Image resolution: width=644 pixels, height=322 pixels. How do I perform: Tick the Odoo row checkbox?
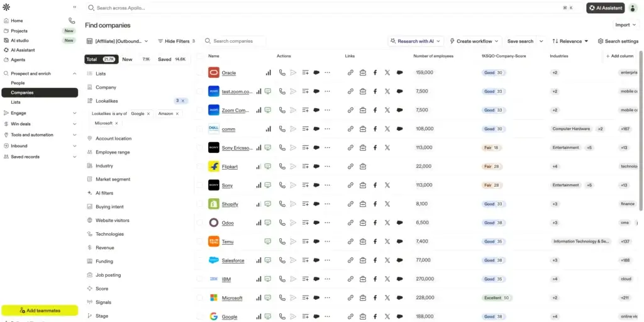coord(199,223)
